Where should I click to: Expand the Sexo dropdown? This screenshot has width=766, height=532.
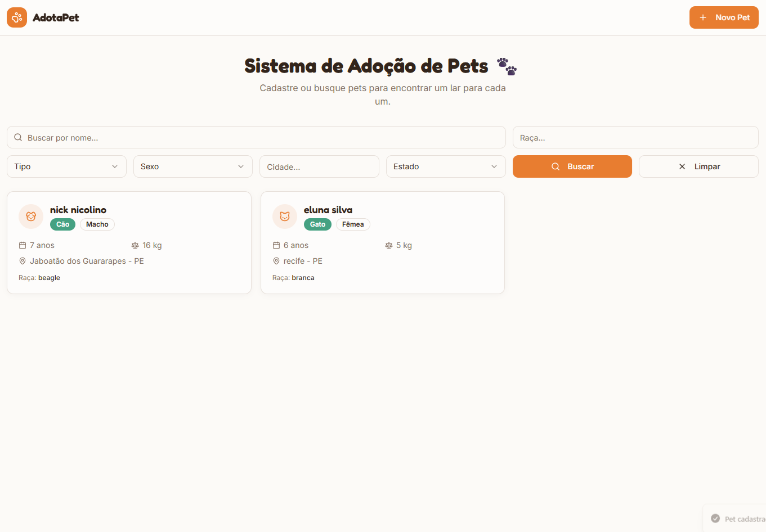192,166
